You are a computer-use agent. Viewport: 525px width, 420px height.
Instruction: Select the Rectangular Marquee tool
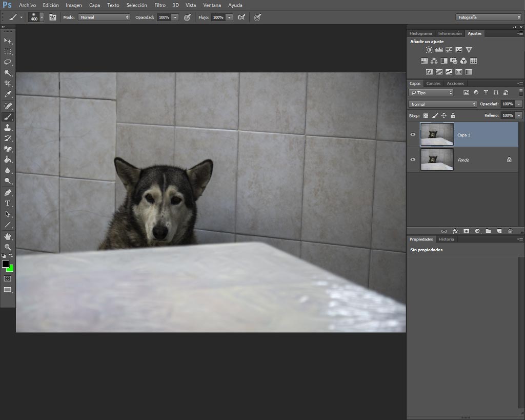(7, 52)
